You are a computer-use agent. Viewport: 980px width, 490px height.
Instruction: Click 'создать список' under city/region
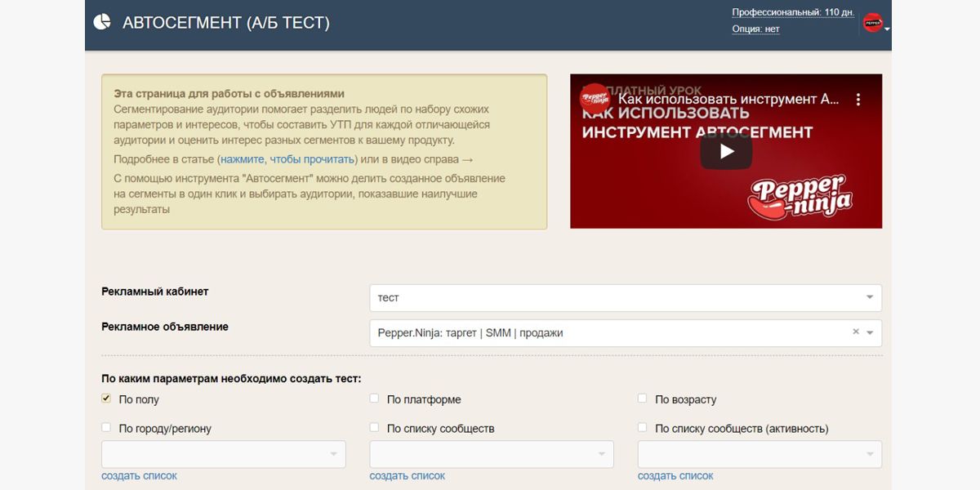pos(139,476)
